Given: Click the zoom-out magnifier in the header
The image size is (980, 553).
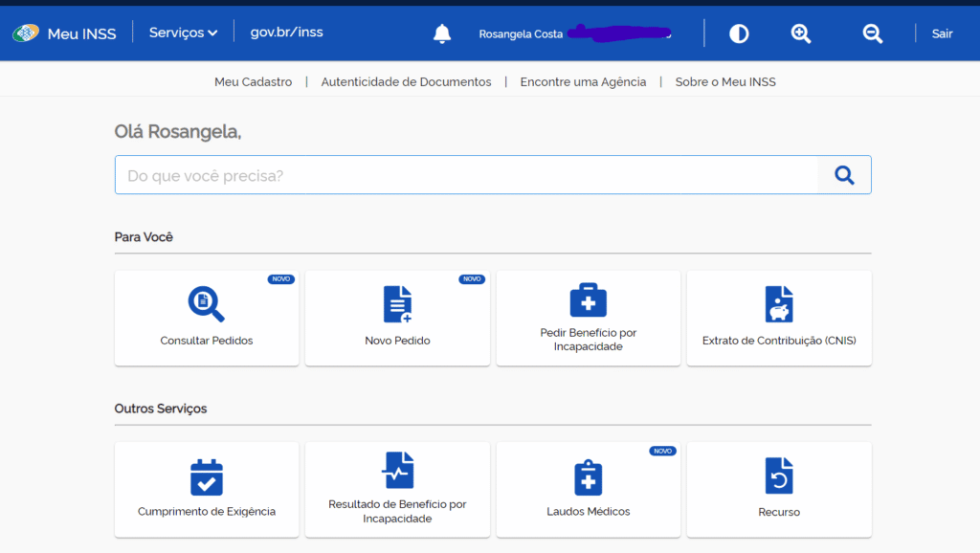Looking at the screenshot, I should coord(872,33).
